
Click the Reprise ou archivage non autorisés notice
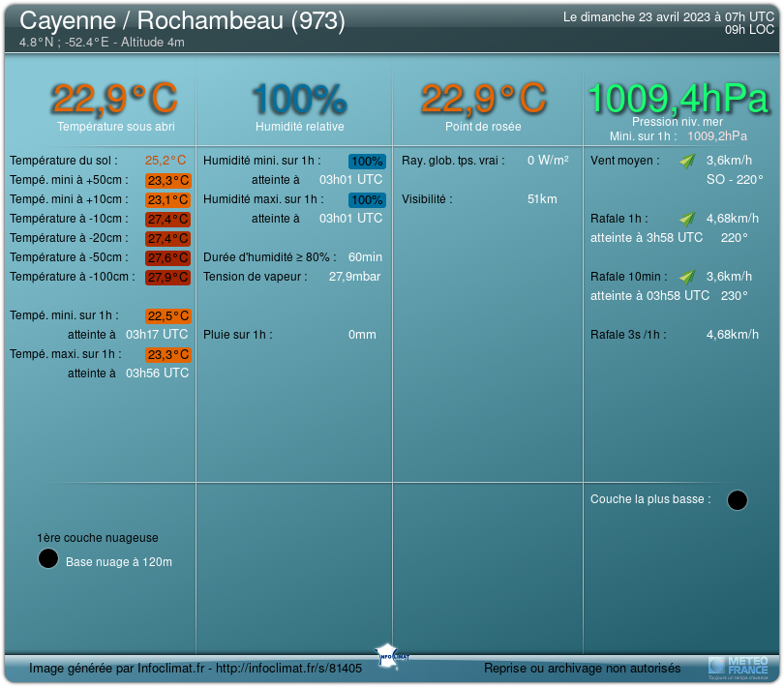pos(582,669)
